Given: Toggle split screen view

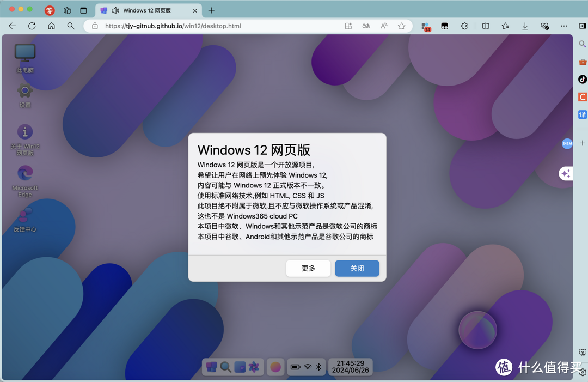Looking at the screenshot, I should [486, 26].
